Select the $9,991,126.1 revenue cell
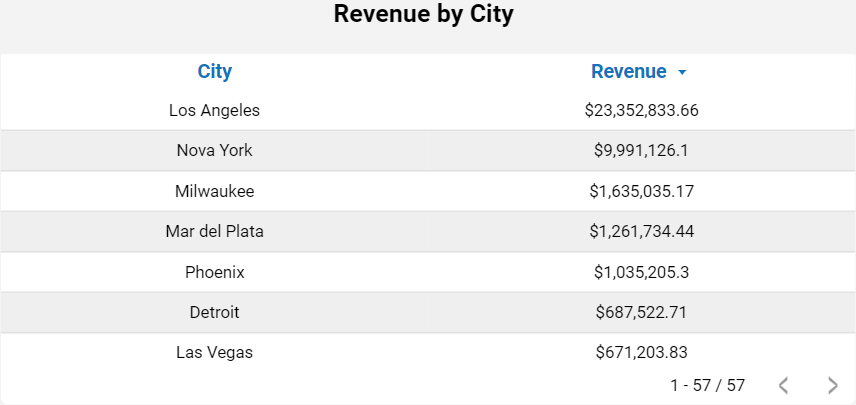This screenshot has width=856, height=405. [641, 150]
